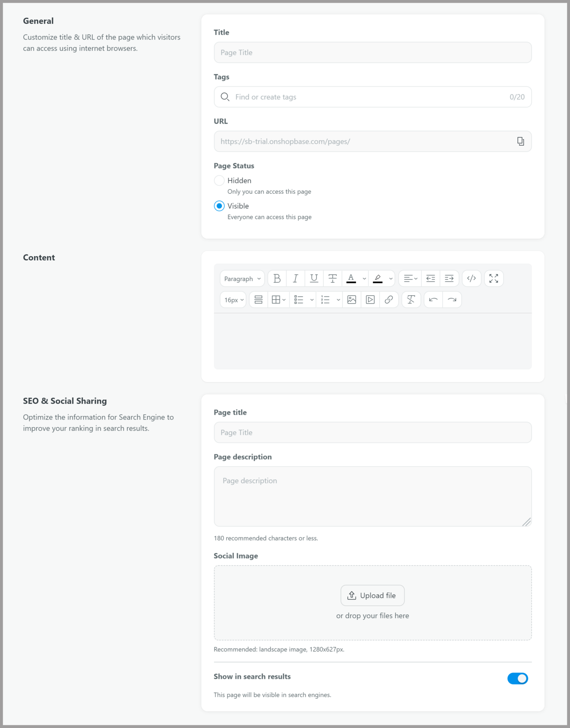Image resolution: width=570 pixels, height=728 pixels.
Task: Copy the page URL icon
Action: (520, 142)
